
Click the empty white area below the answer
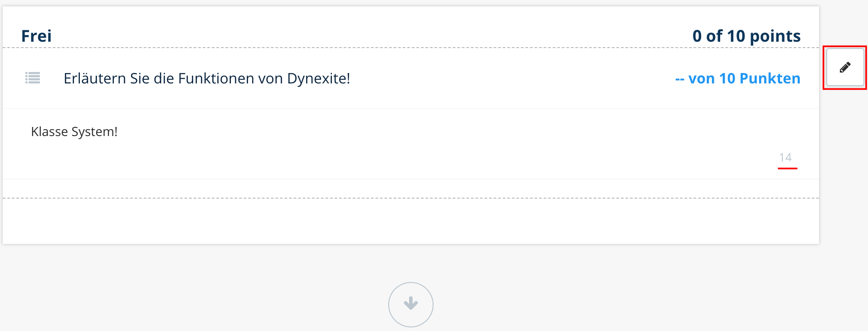410,221
